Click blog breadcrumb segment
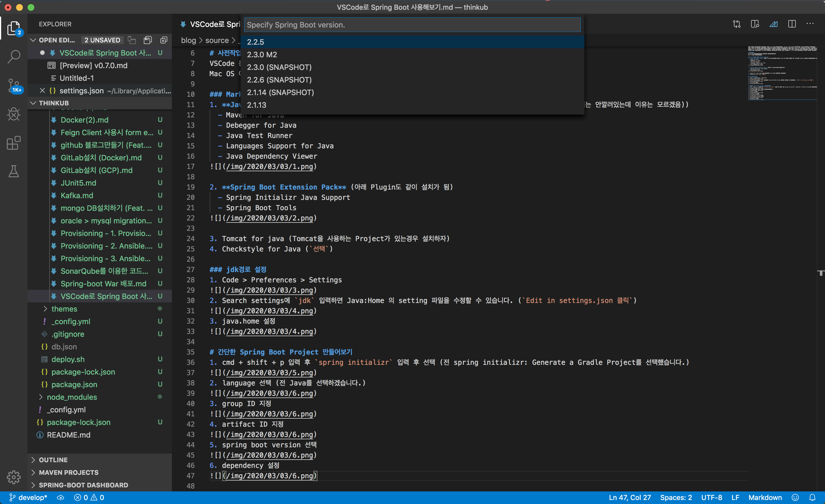Viewport: 825px width, 504px height. pyautogui.click(x=188, y=40)
